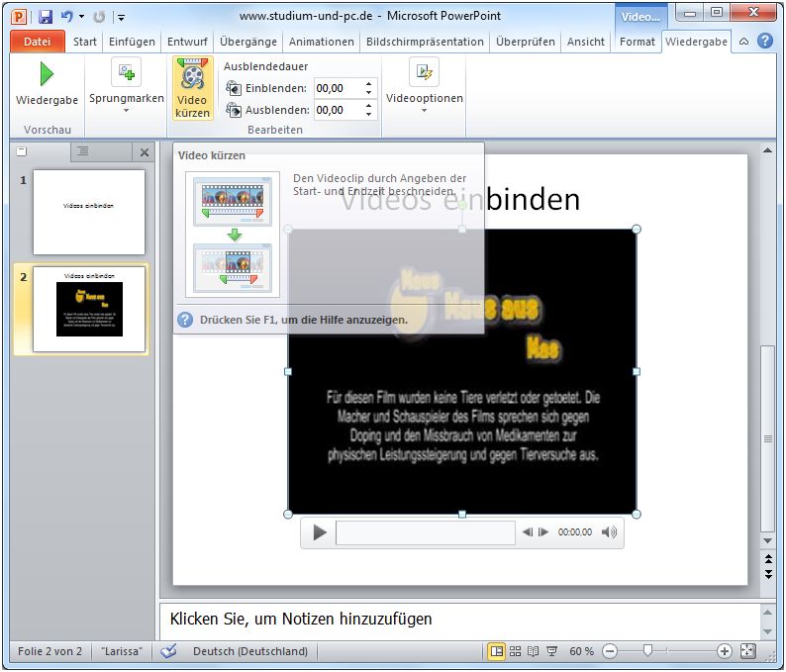The width and height of the screenshot is (786, 672).
Task: Click the zoom slider handle
Action: [647, 651]
